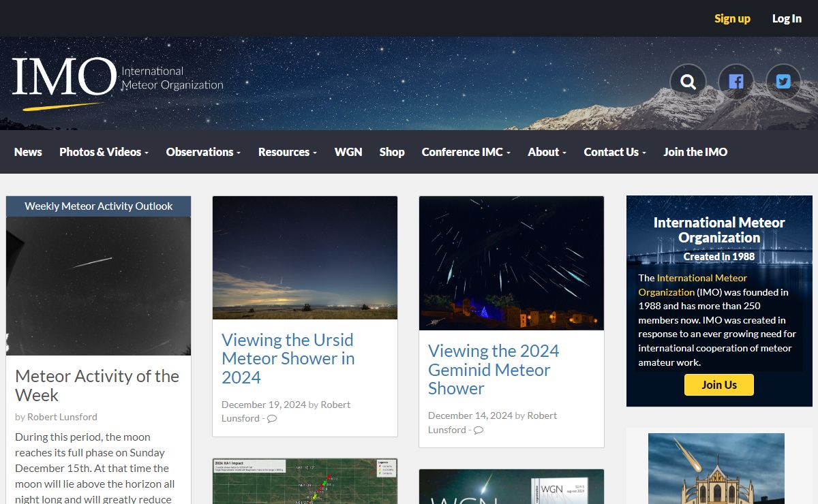Open the Meteor Activity of the Week title
Viewport: 818px width, 504px height.
click(97, 385)
